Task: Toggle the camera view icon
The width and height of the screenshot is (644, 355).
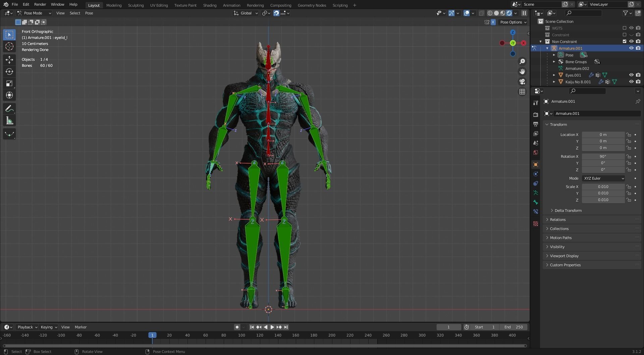Action: click(522, 82)
